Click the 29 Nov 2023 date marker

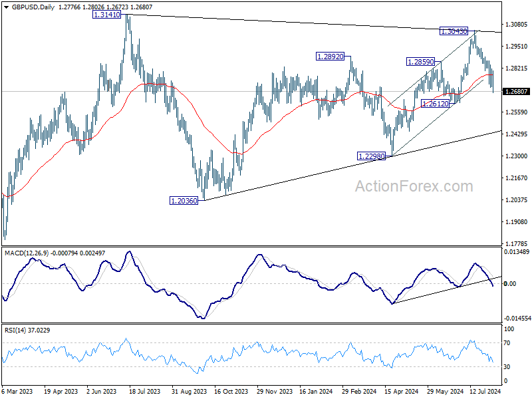(275, 391)
